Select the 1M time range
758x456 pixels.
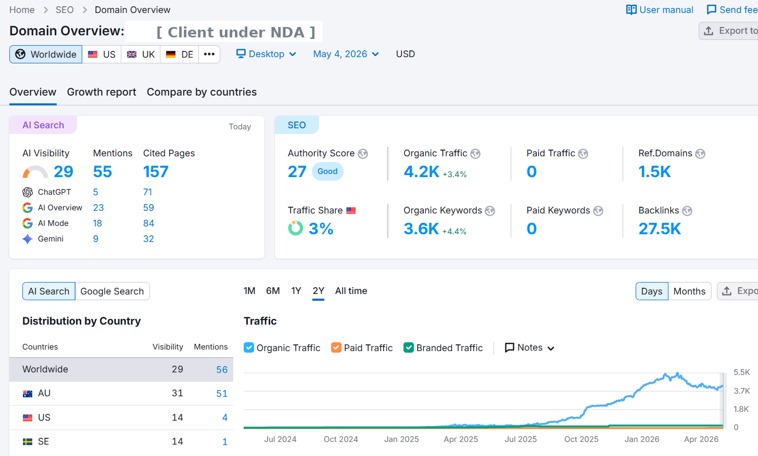point(249,291)
